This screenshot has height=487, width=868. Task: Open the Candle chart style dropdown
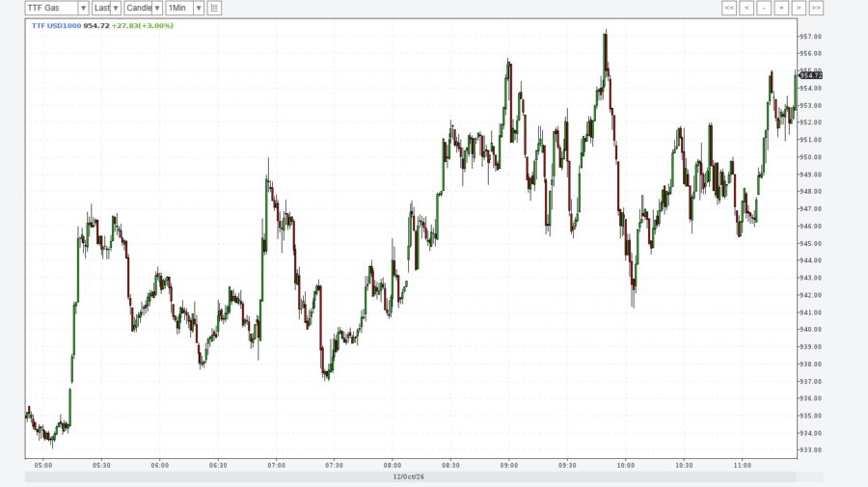coord(143,8)
